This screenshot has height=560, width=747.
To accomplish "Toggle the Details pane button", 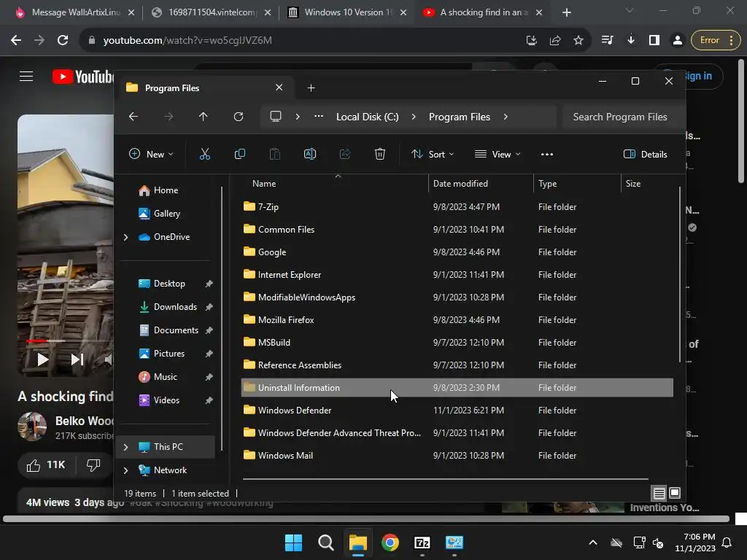I will pos(646,154).
